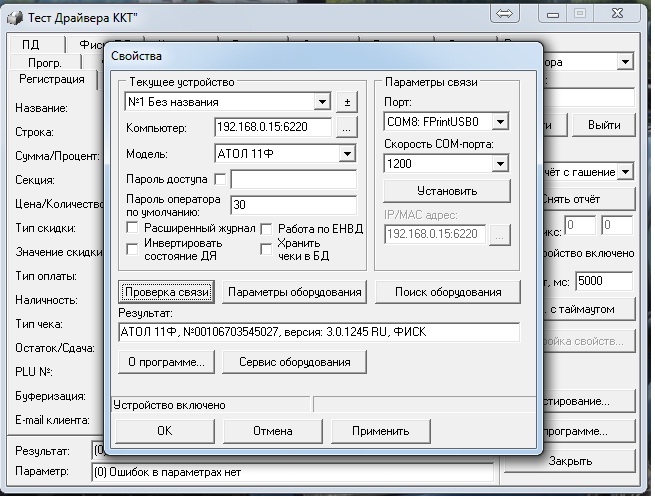Open the Порт dropdown COM8: FPrintUSB0
655x501 pixels.
tap(500, 122)
